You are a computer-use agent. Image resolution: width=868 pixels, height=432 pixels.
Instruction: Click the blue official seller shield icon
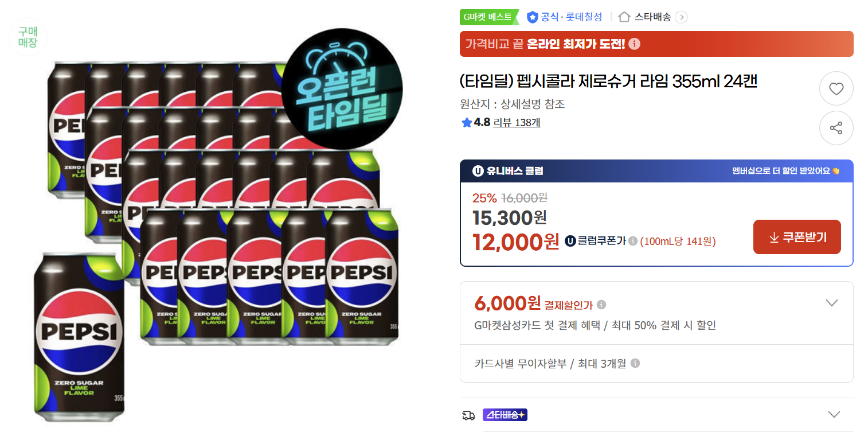pyautogui.click(x=533, y=17)
